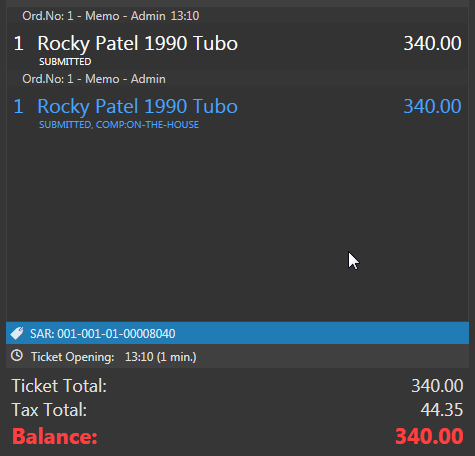Click the tag icon beside SAR number

[17, 333]
